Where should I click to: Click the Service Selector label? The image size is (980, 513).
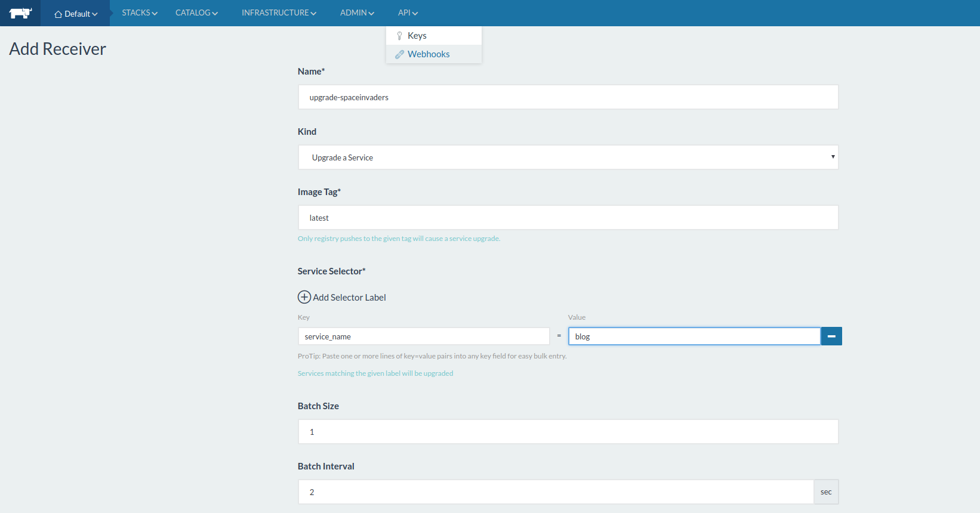coord(331,271)
